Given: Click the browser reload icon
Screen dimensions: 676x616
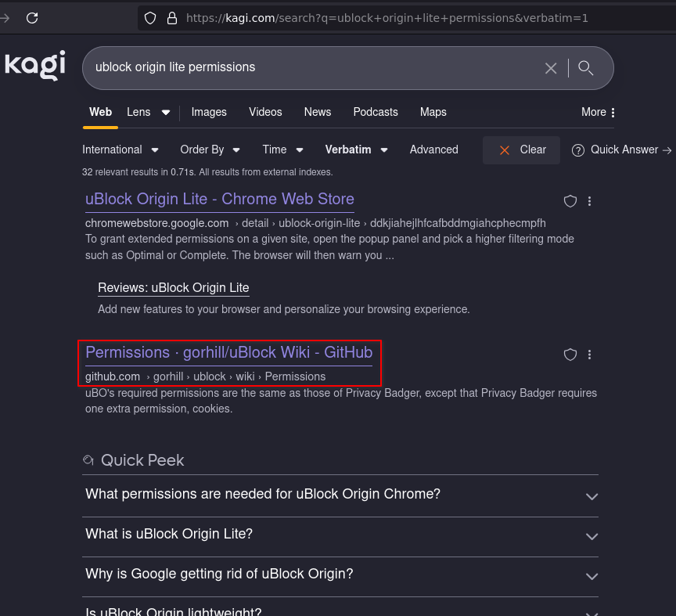Looking at the screenshot, I should (32, 18).
